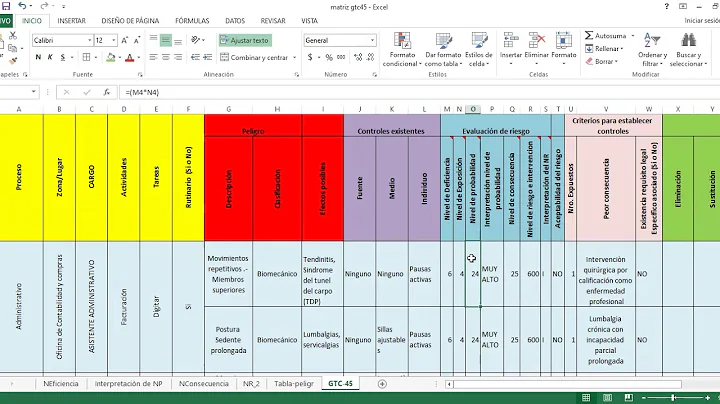Open the DATOS ribbon tab

(x=235, y=21)
